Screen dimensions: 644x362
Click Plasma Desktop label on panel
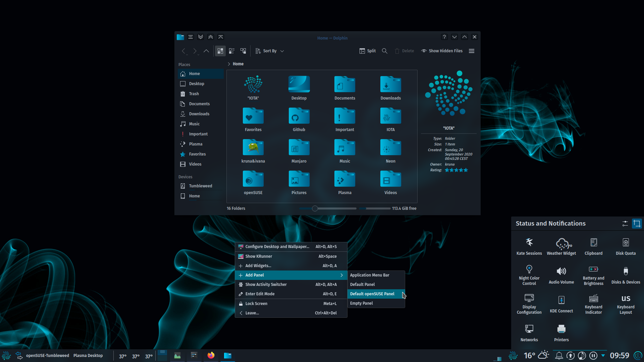pos(88,356)
